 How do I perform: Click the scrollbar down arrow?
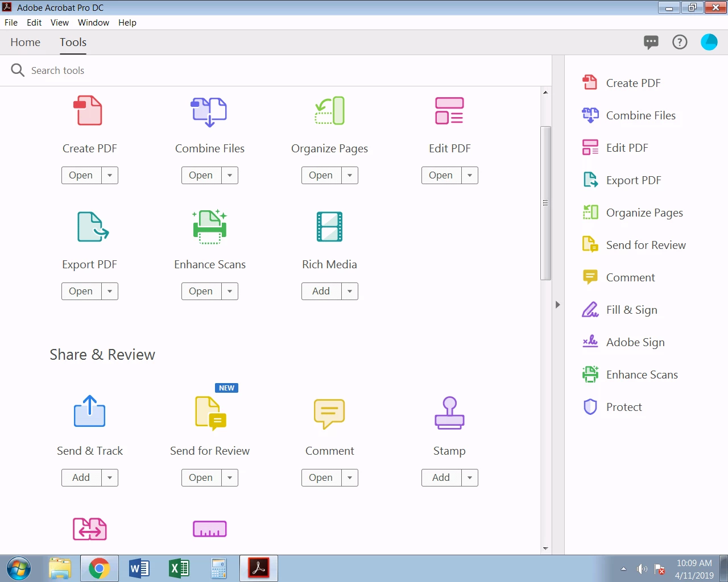click(545, 548)
